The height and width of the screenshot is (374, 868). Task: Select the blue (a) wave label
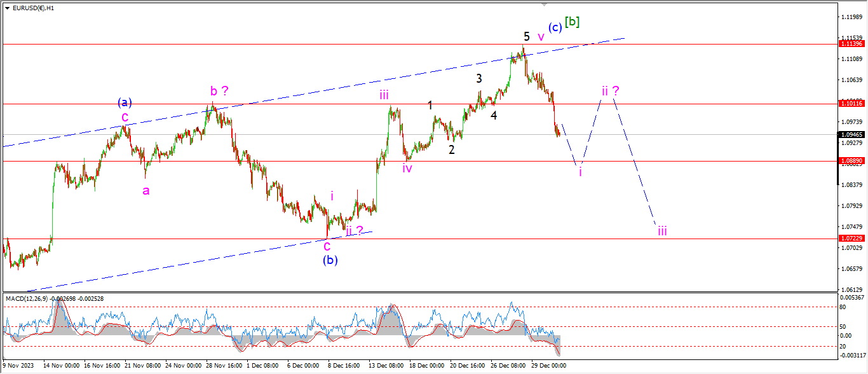(125, 102)
